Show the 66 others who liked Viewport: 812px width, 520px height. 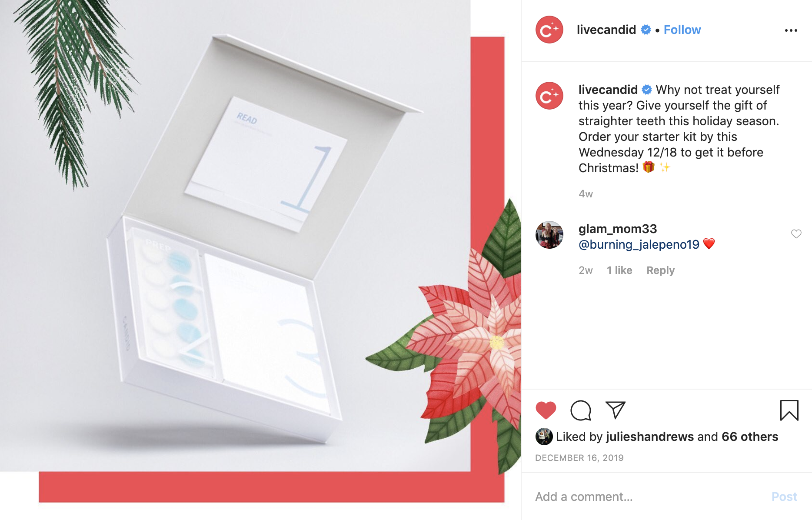[x=750, y=437]
